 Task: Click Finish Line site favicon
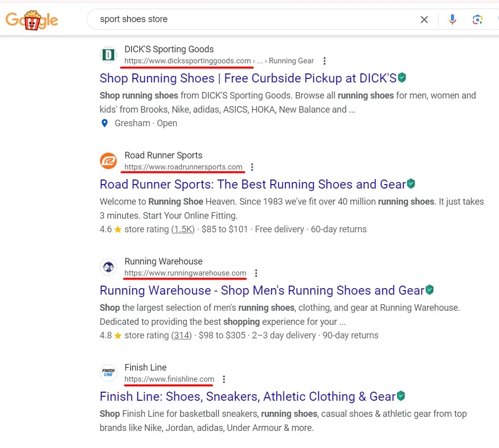[x=108, y=373]
